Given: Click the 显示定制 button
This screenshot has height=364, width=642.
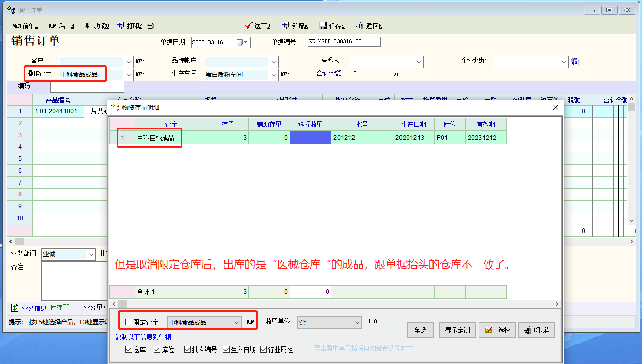Looking at the screenshot, I should pyautogui.click(x=457, y=330).
